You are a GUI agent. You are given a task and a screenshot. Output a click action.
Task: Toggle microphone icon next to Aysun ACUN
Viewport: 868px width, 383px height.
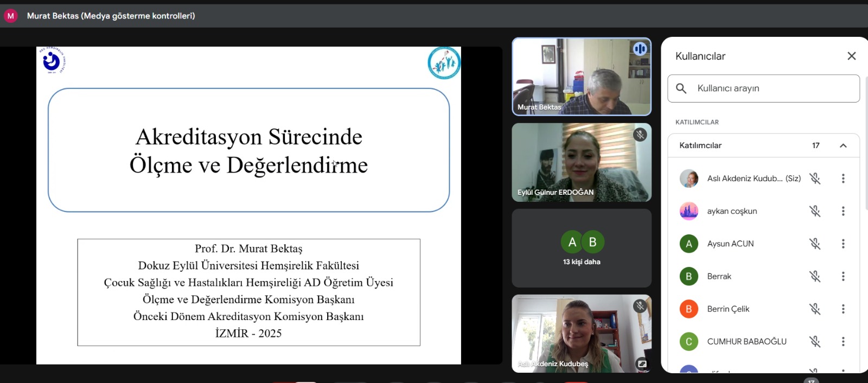point(815,244)
